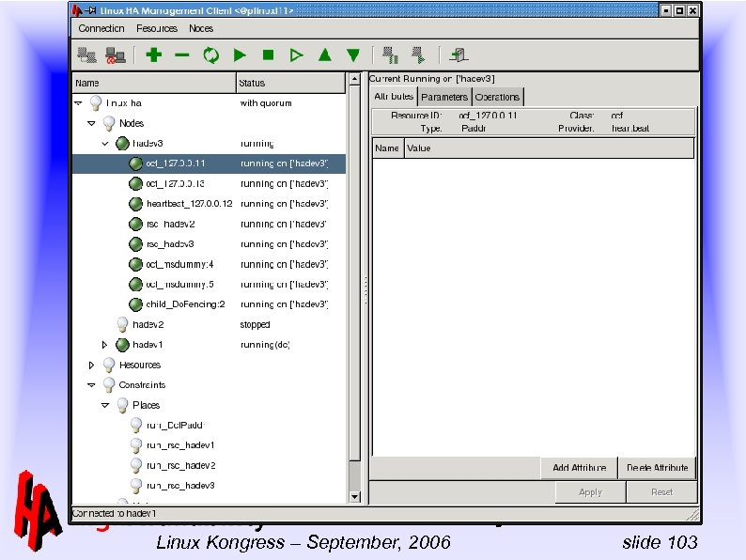Click the Name column header in attributes
This screenshot has width=746, height=560.
pos(388,148)
